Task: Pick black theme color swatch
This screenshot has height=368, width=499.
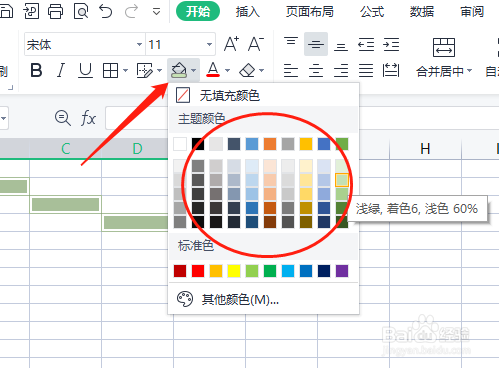Action: pyautogui.click(x=198, y=144)
